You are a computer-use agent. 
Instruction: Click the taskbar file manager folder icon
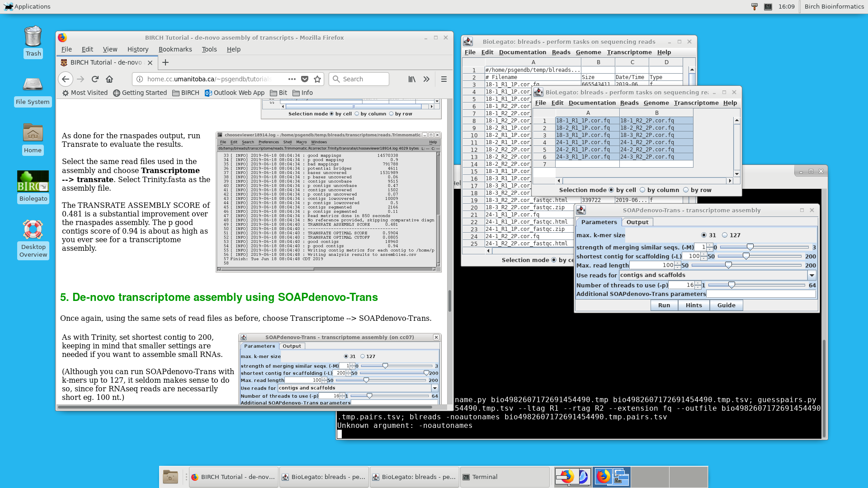[170, 477]
